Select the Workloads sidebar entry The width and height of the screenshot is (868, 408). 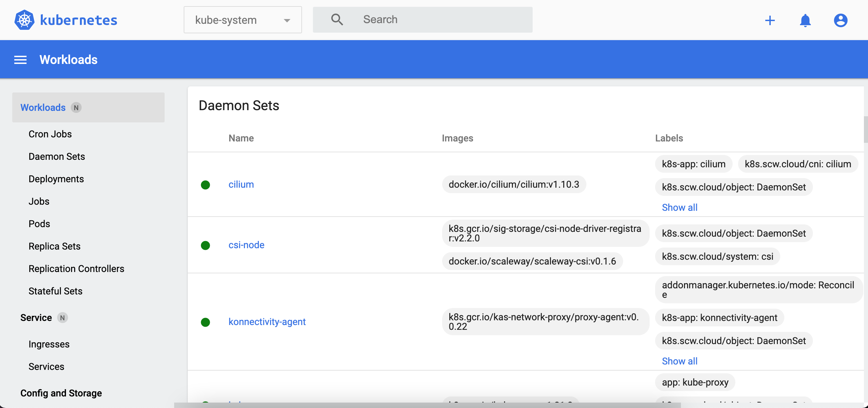(43, 107)
